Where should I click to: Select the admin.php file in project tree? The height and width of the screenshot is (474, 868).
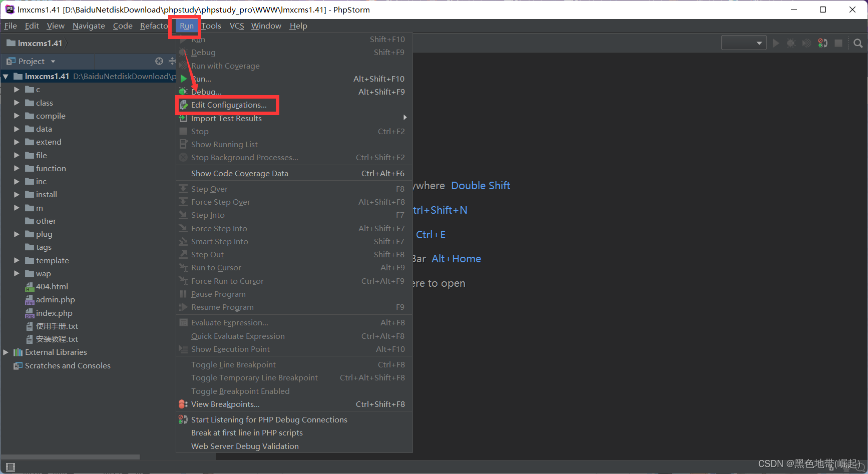tap(55, 299)
